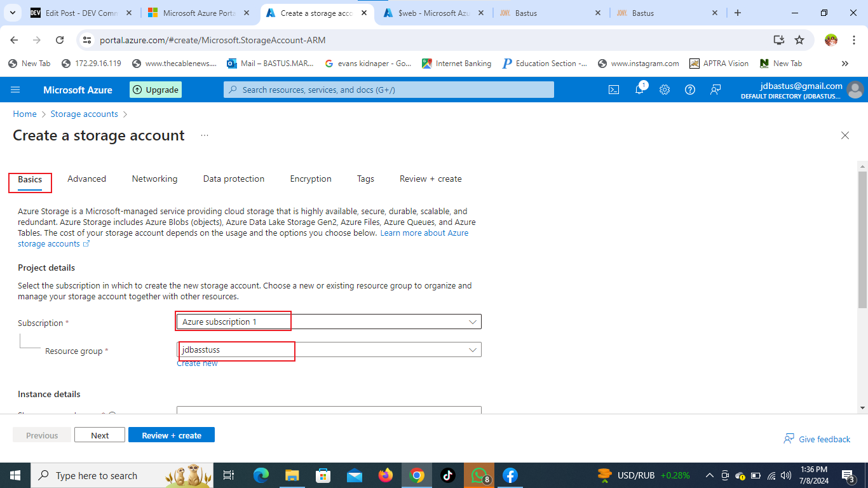
Task: Open the Azure portal hamburger menu
Action: point(16,90)
